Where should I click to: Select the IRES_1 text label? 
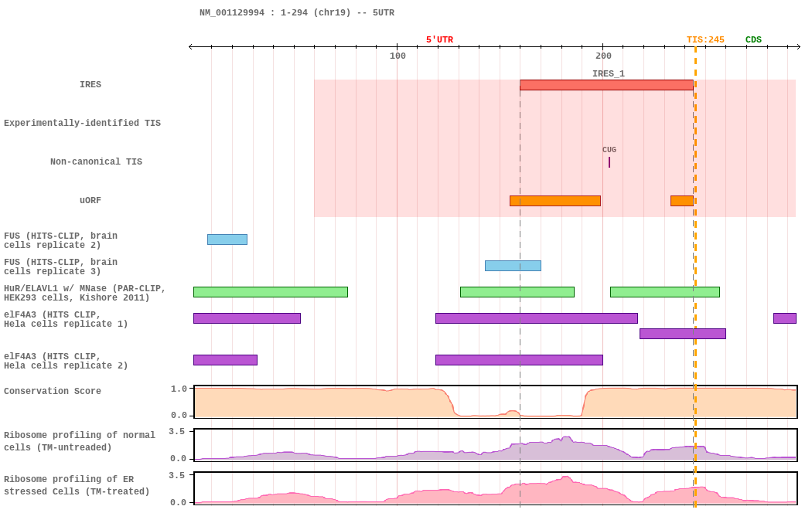tap(609, 73)
